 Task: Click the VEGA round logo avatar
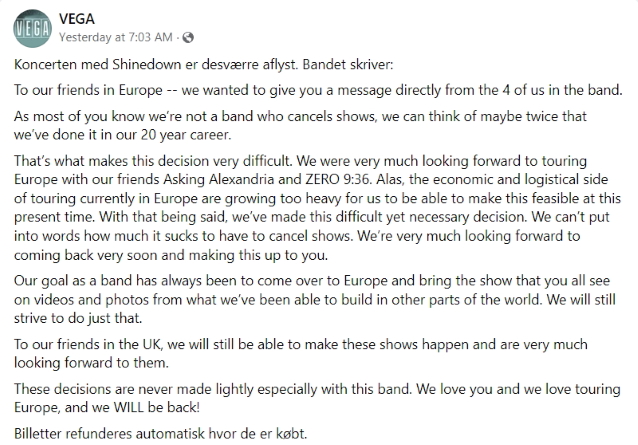coord(33,25)
